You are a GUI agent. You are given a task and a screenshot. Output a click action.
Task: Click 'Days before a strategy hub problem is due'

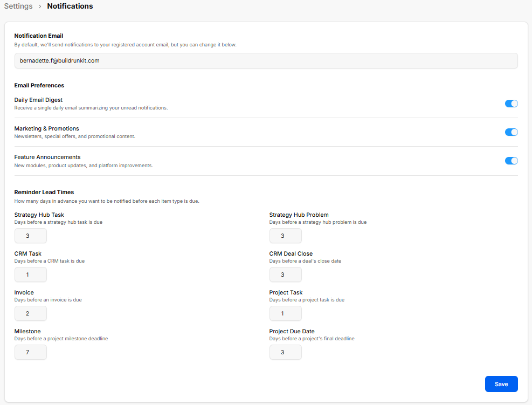(318, 222)
